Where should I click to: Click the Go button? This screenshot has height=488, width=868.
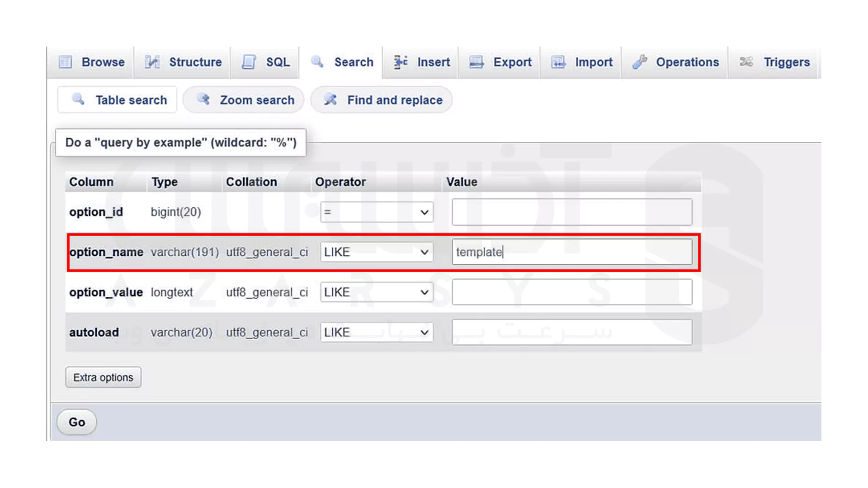coord(77,422)
